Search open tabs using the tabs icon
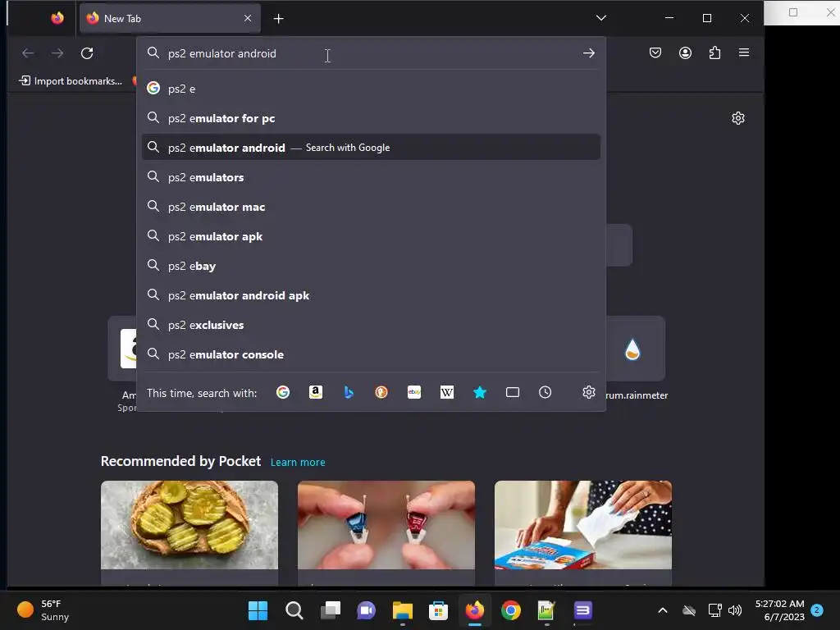Viewport: 840px width, 630px height. pyautogui.click(x=513, y=393)
